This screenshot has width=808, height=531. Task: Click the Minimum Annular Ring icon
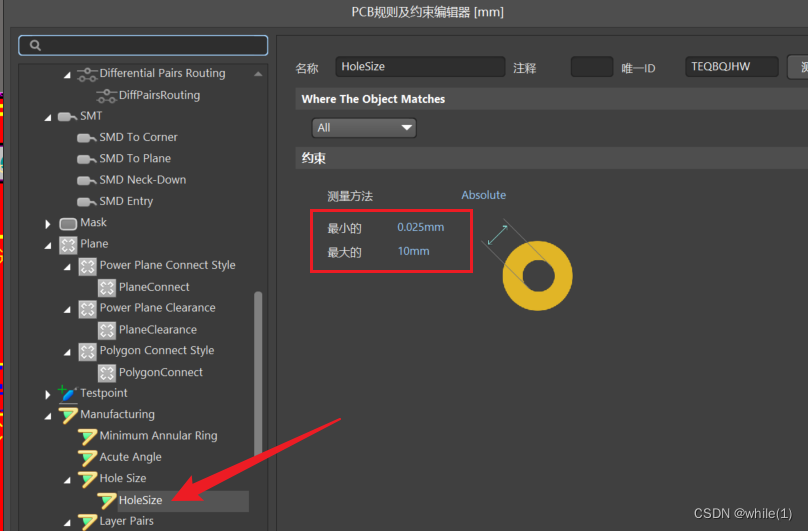(x=87, y=436)
